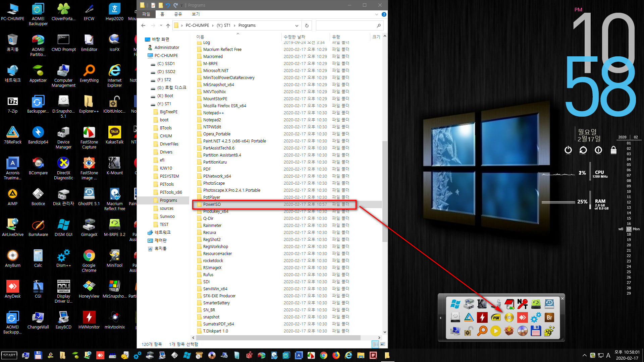Switch to large icons view button
This screenshot has width=644, height=362.
click(383, 344)
